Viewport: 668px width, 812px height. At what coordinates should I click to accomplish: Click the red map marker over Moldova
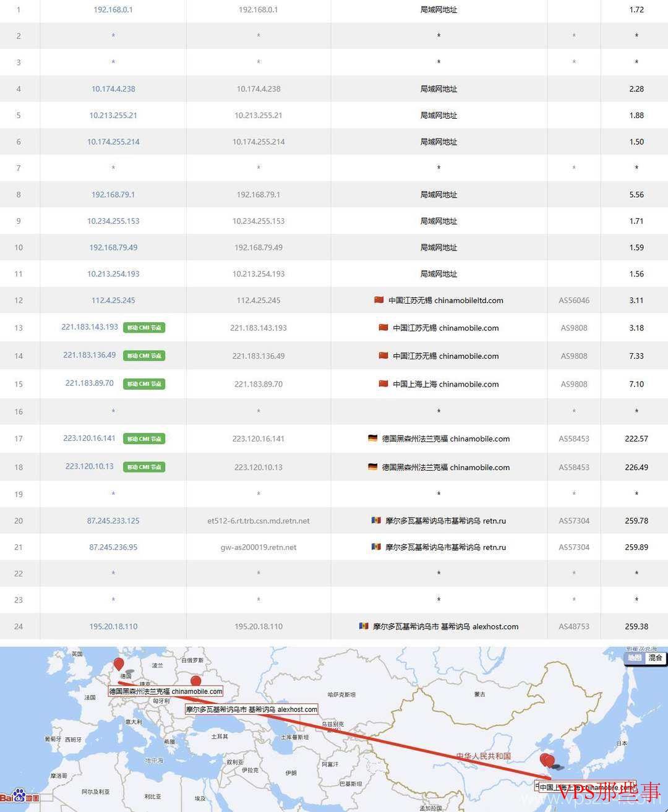(x=196, y=682)
